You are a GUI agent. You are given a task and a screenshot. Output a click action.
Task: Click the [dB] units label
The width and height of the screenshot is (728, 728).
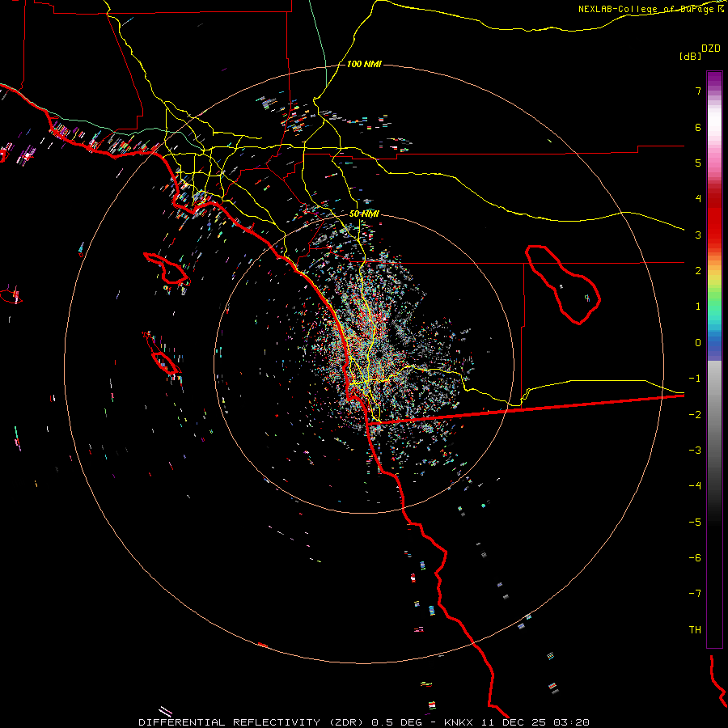(691, 56)
